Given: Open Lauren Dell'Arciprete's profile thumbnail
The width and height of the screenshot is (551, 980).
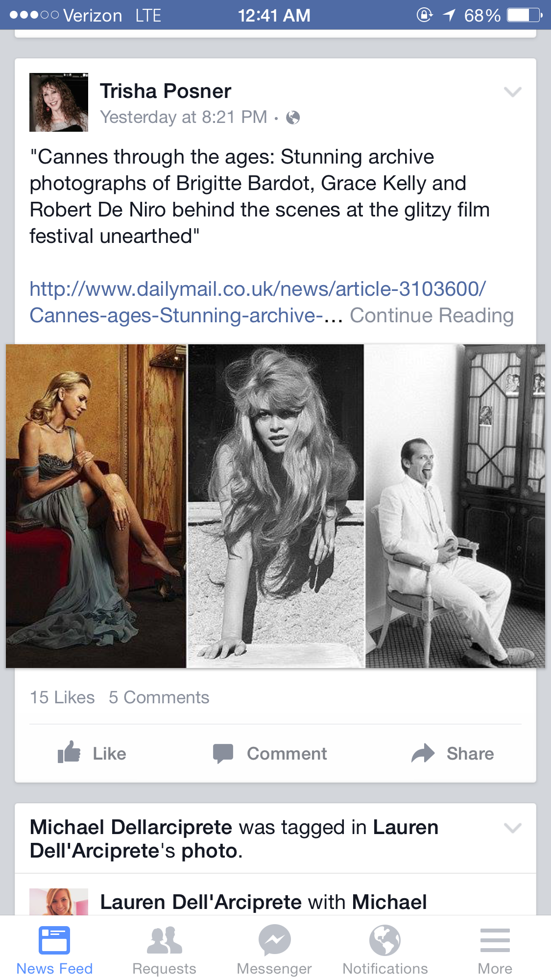Looking at the screenshot, I should tap(59, 902).
